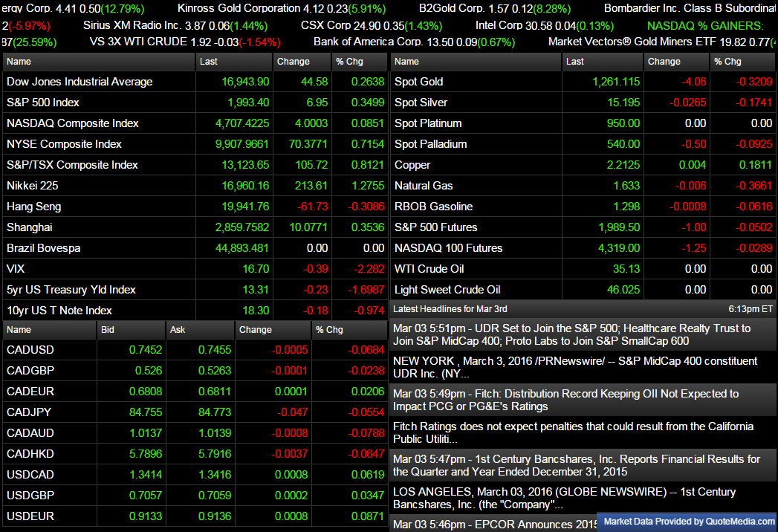Image resolution: width=778 pixels, height=532 pixels.
Task: Select the CADUSD currency pair
Action: pos(30,350)
